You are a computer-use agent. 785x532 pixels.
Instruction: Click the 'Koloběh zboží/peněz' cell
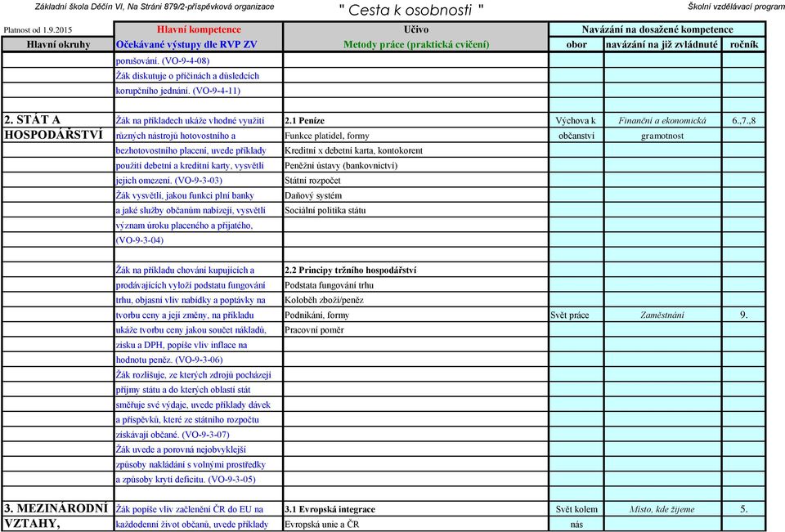tap(416, 300)
